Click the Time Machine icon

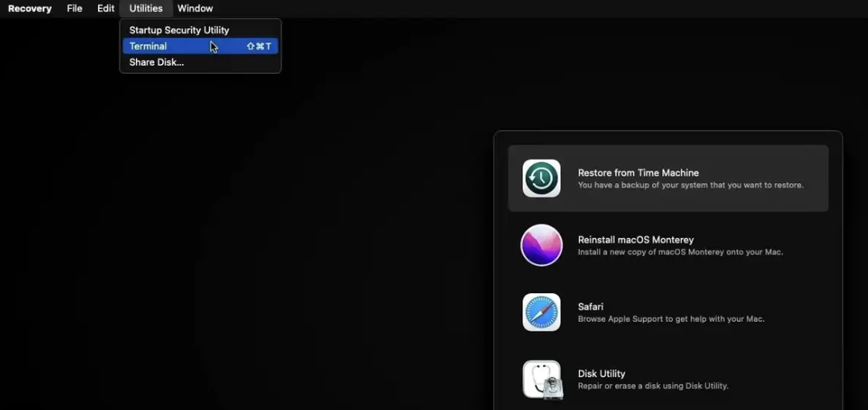coord(542,178)
